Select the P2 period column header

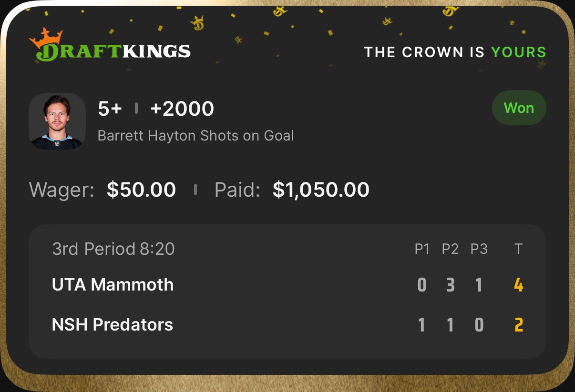(x=450, y=249)
